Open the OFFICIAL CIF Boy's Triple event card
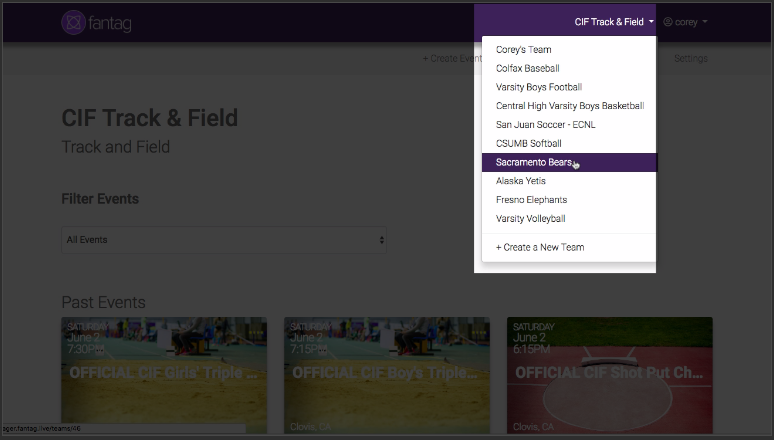This screenshot has height=440, width=774. (387, 375)
